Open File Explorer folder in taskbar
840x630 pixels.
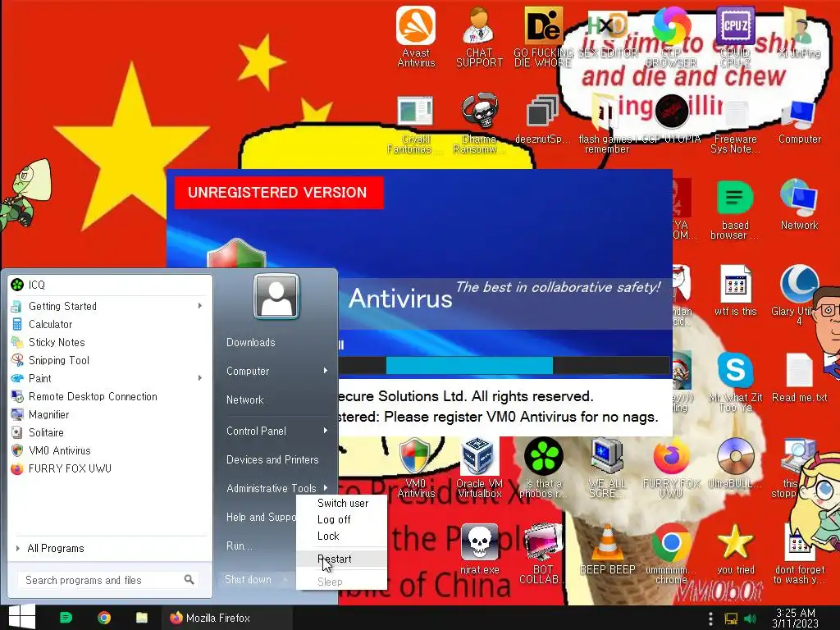[141, 618]
